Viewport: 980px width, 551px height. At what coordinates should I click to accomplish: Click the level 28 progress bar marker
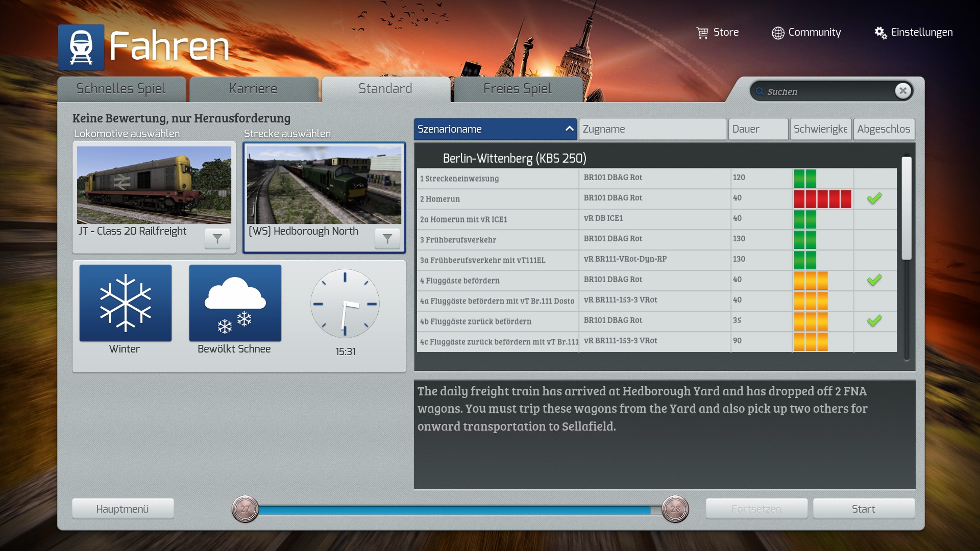[x=675, y=509]
